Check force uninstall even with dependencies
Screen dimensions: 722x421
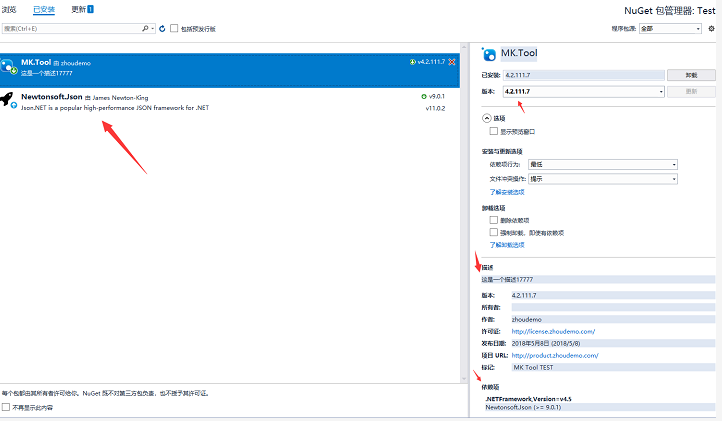[x=494, y=232]
